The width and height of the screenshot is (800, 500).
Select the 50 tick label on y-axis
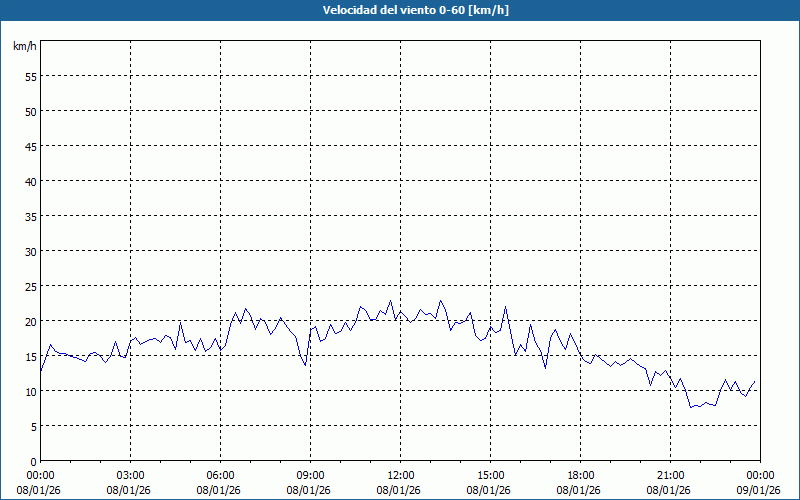(x=30, y=111)
